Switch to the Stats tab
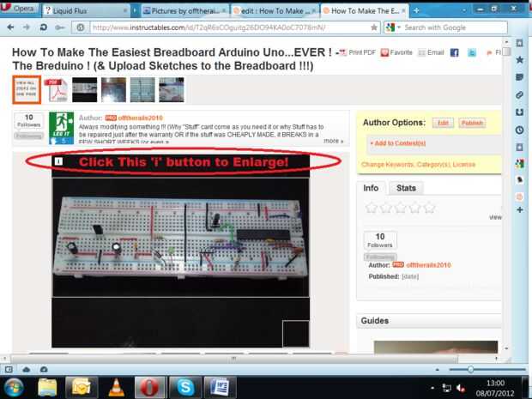Screen dimensions: 532x399 click(406, 188)
